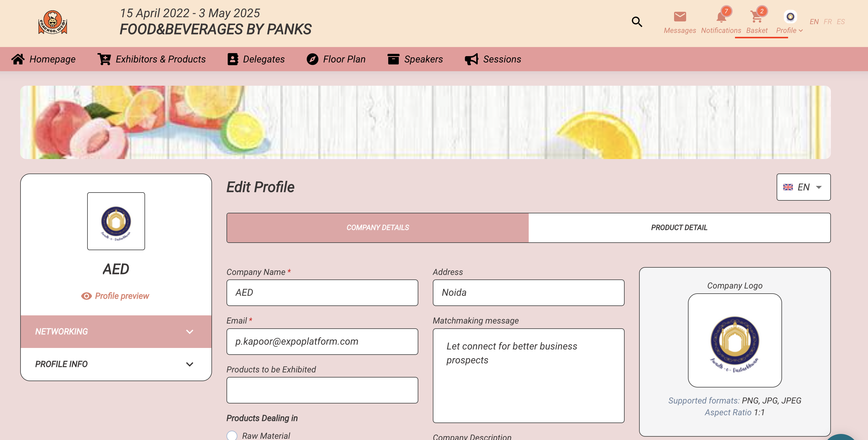Click the Profile preview eye link
Image resolution: width=868 pixels, height=440 pixels.
pos(115,296)
